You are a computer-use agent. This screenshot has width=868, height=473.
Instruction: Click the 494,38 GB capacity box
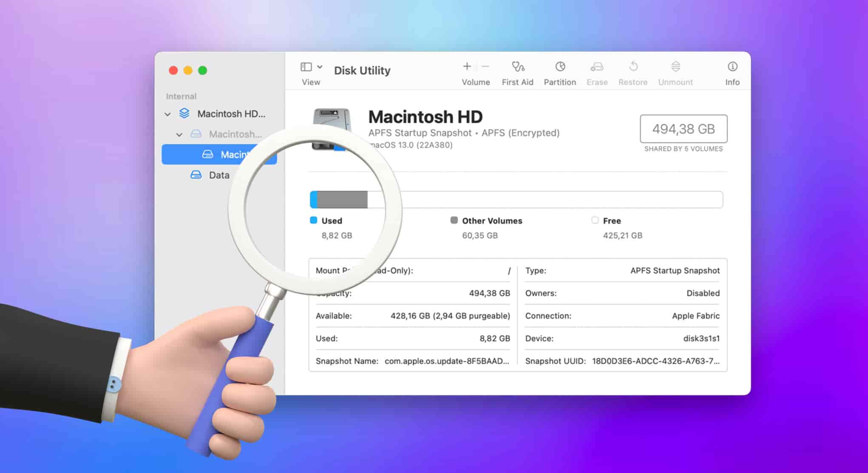click(x=684, y=129)
